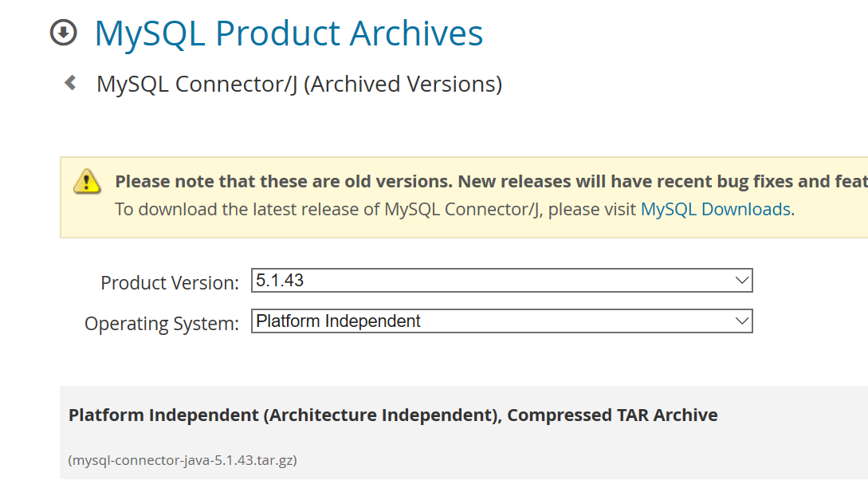Click the "Product Version:" label
868x496 pixels.
pyautogui.click(x=169, y=283)
